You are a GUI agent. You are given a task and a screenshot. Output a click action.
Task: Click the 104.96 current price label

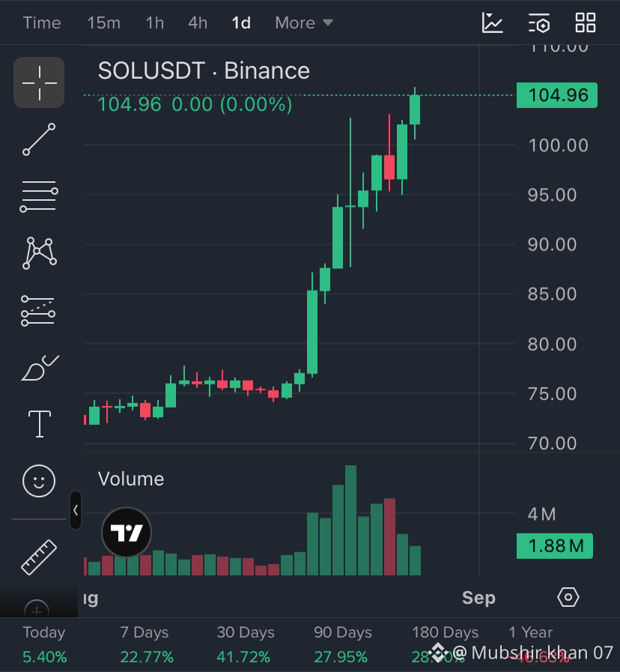pyautogui.click(x=557, y=95)
